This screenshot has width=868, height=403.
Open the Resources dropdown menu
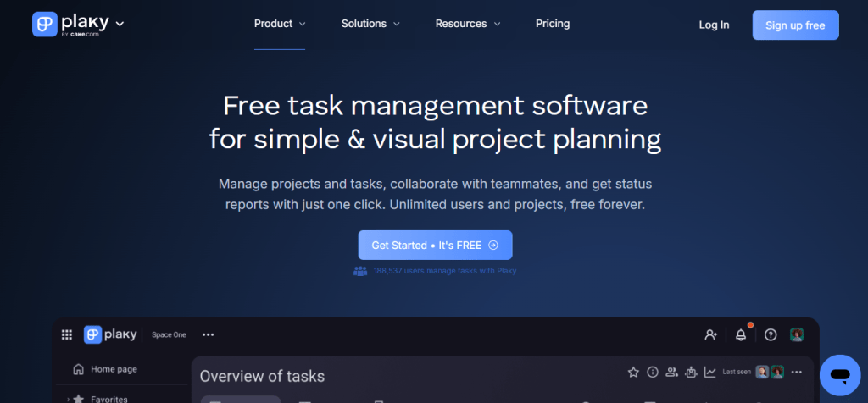point(468,24)
